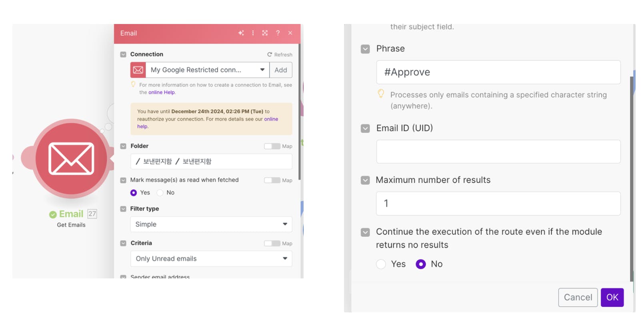Open the Filter type Simple dropdown

pyautogui.click(x=211, y=224)
